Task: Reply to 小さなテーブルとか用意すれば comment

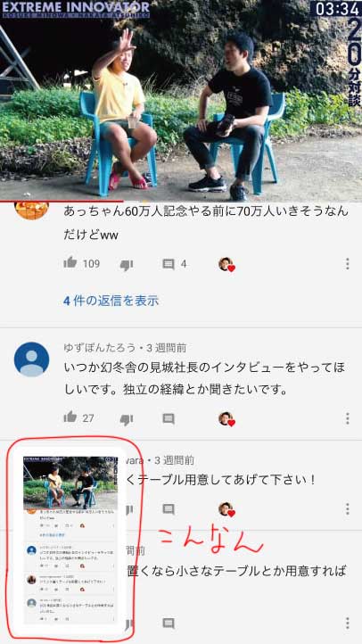Action: tap(169, 623)
